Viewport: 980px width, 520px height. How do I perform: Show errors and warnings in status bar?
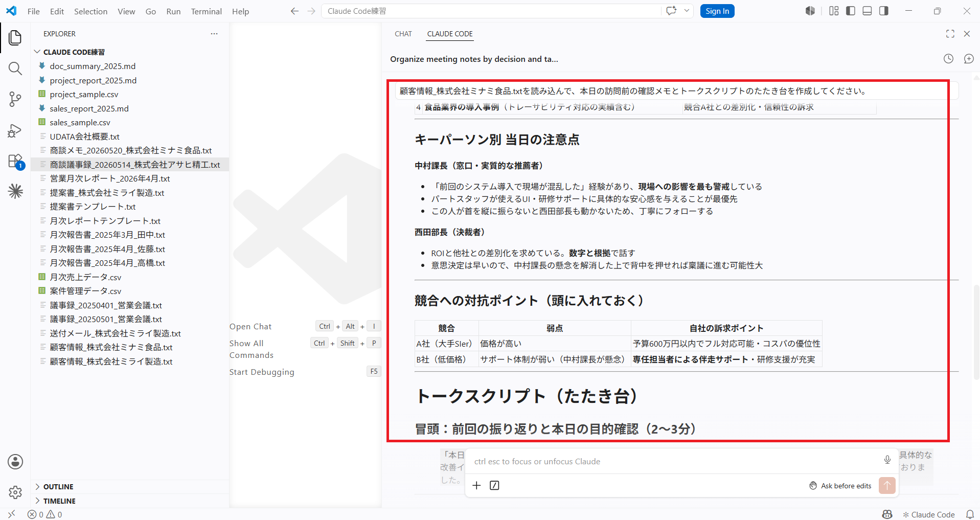pyautogui.click(x=45, y=514)
